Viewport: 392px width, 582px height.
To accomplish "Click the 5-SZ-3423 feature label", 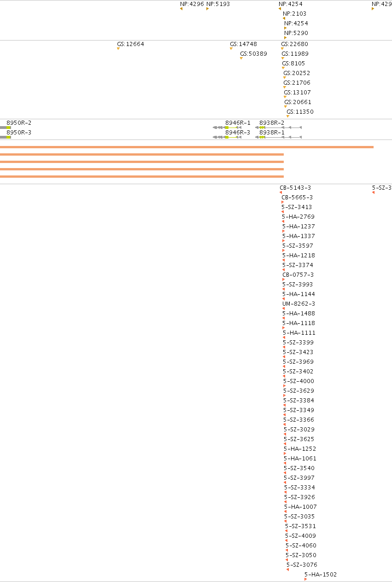I will pyautogui.click(x=298, y=352).
